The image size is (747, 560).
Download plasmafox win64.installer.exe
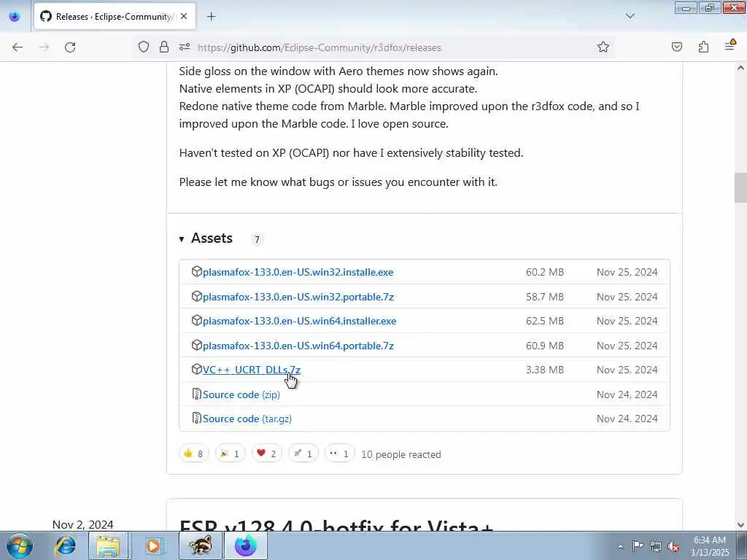tap(299, 322)
